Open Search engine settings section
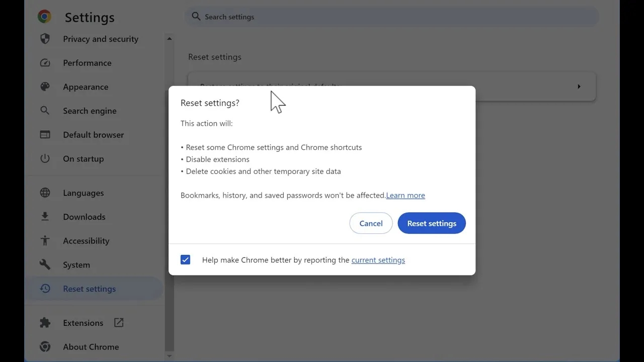Image resolution: width=644 pixels, height=362 pixels. [90, 111]
